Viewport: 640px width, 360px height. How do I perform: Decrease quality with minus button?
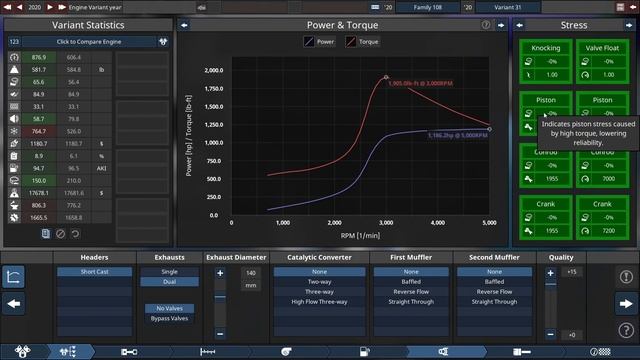551,334
